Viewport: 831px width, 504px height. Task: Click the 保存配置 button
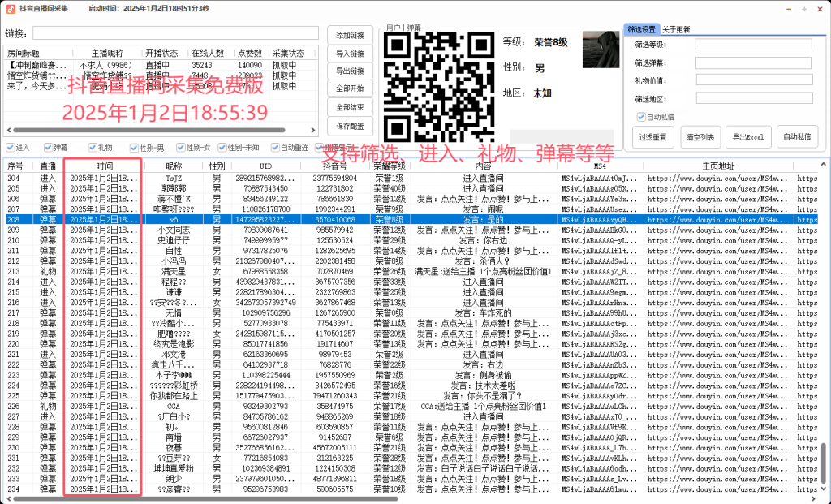350,127
